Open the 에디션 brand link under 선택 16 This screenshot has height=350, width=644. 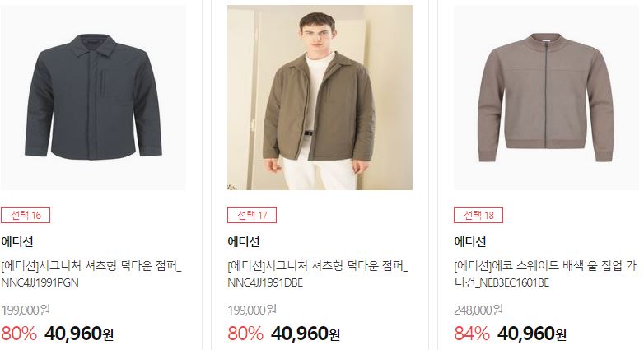tap(17, 241)
